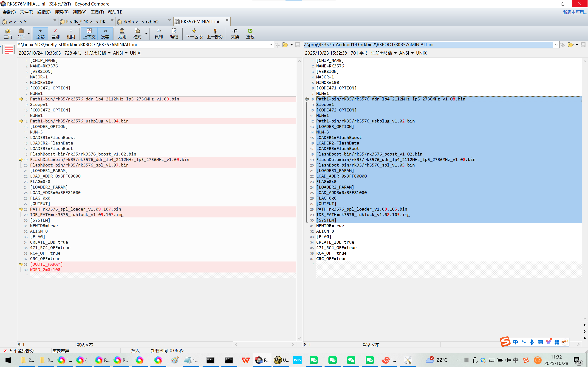588x367 pixels.
Task: Go to Previous Part (上一部分)
Action: (215, 33)
